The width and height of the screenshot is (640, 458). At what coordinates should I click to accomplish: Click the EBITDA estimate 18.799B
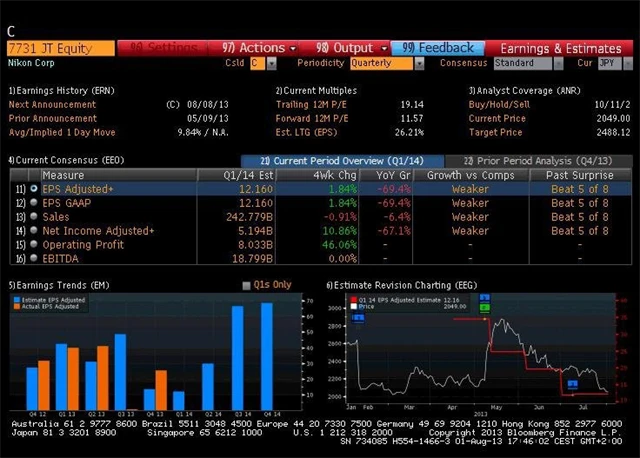coord(253,258)
